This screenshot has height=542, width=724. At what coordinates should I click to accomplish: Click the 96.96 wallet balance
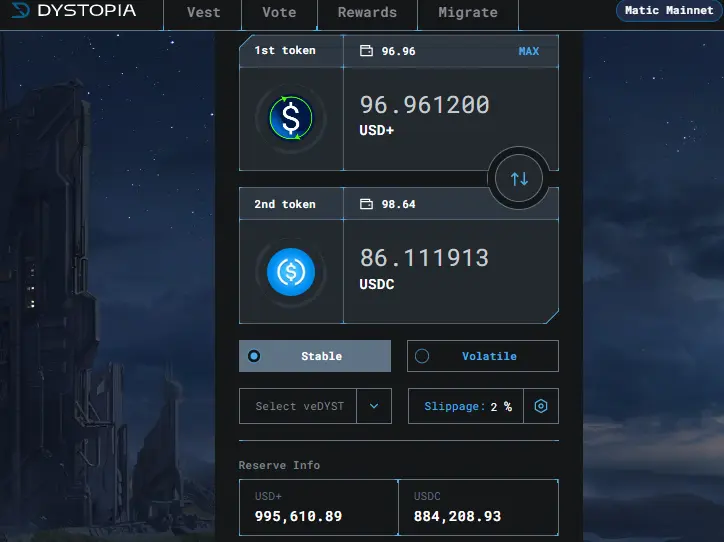[x=398, y=51]
